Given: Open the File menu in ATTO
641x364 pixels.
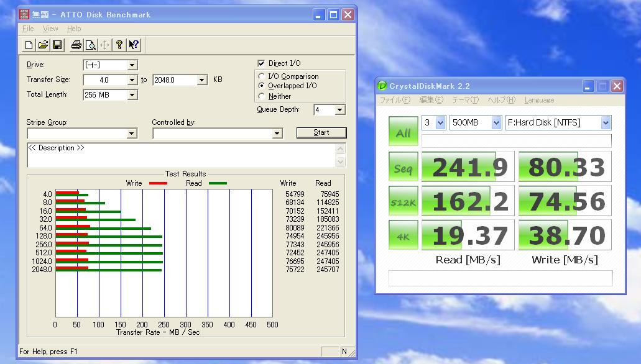Looking at the screenshot, I should [x=28, y=29].
